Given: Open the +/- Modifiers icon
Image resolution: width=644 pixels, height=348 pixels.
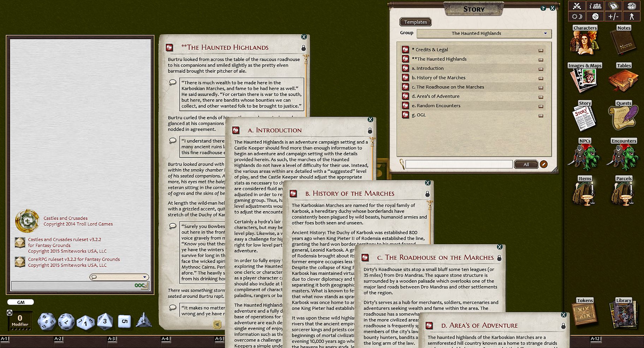Looking at the screenshot, I should tap(614, 17).
